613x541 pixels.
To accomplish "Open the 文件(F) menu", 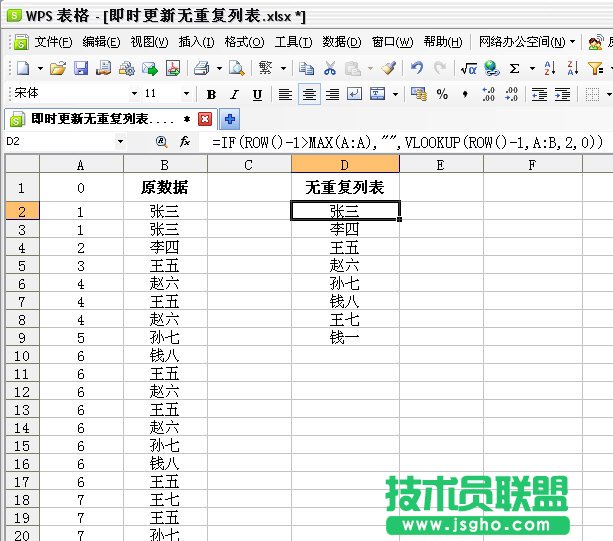I will 53,41.
